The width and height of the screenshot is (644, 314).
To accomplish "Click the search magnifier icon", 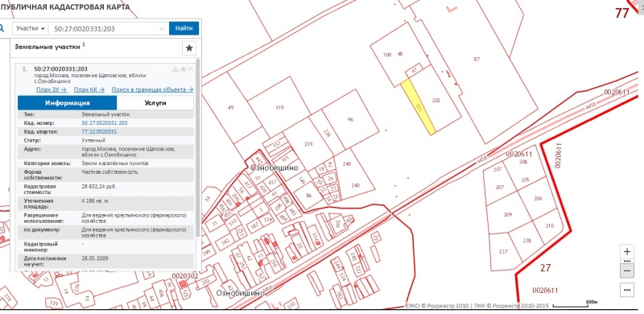I will click(x=2, y=28).
